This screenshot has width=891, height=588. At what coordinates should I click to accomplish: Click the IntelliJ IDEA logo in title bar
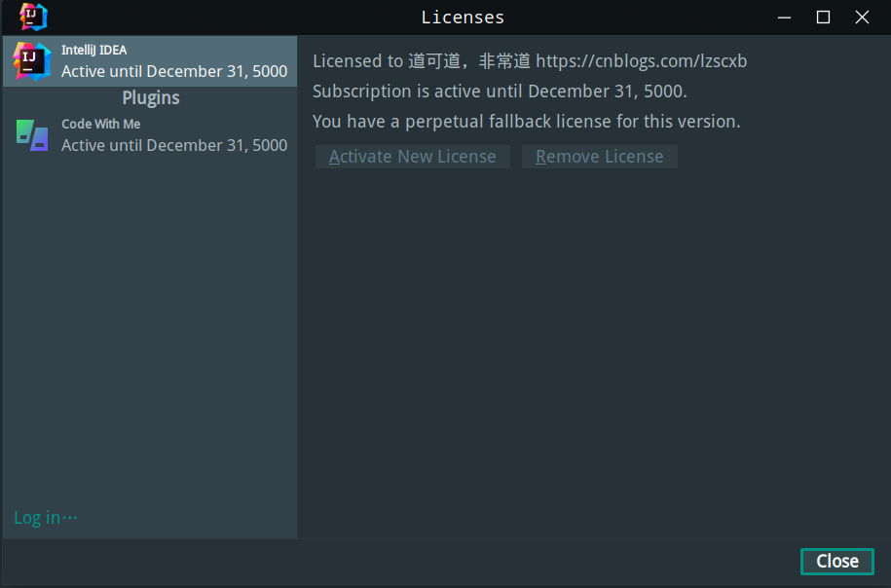pos(33,17)
